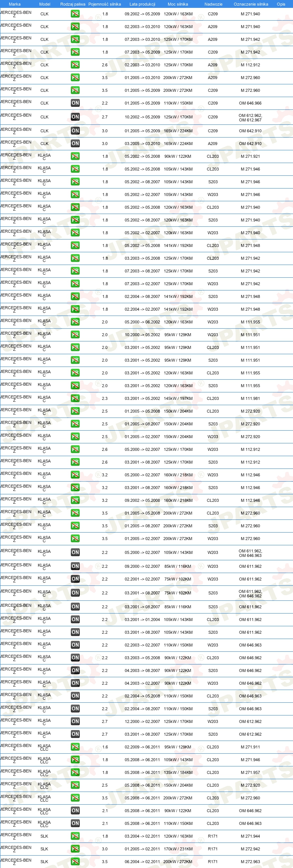Screen dimensions: 293x868
Task: Click the Opis column header
Action: tap(281, 4)
